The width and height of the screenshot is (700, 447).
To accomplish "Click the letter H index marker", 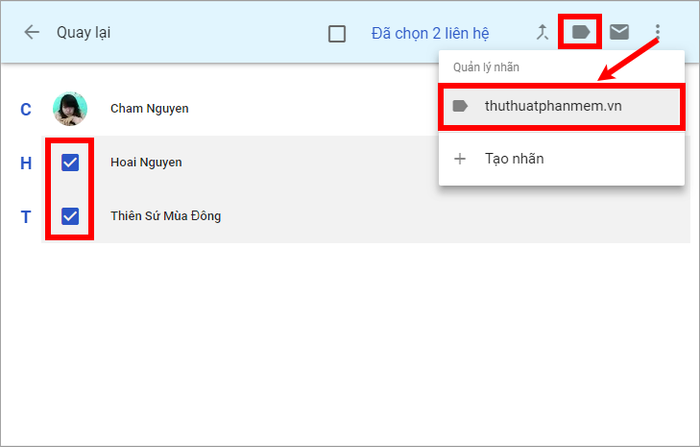I will pos(26,163).
